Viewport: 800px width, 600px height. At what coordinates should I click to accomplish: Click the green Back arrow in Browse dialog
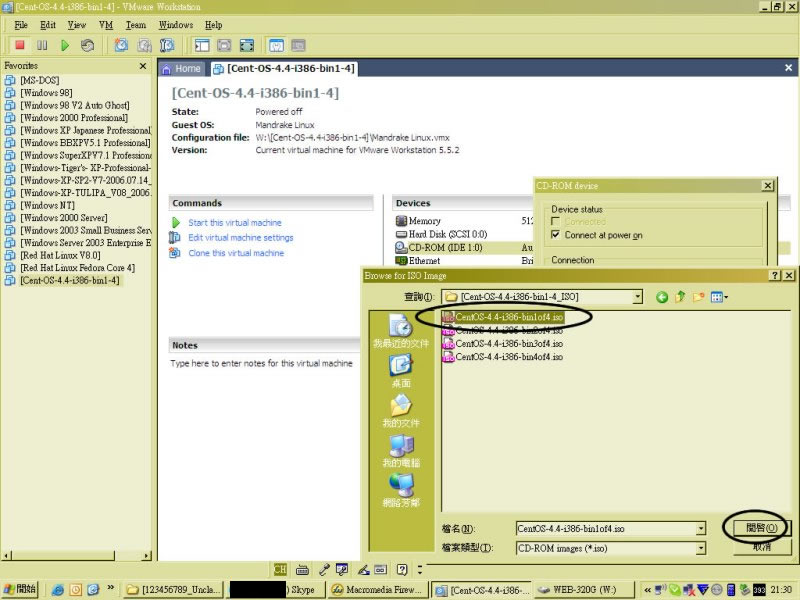point(662,297)
